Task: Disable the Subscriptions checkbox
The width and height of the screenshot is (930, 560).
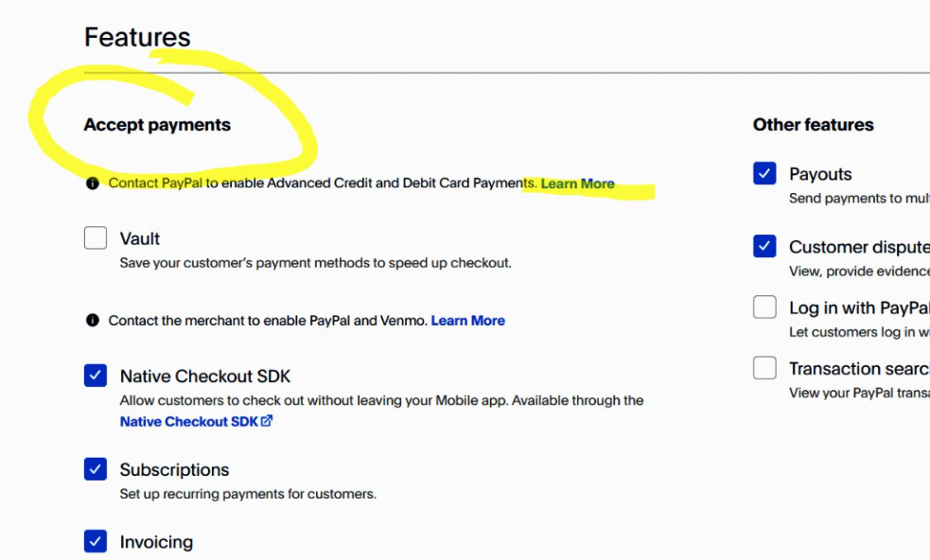Action: (x=96, y=469)
